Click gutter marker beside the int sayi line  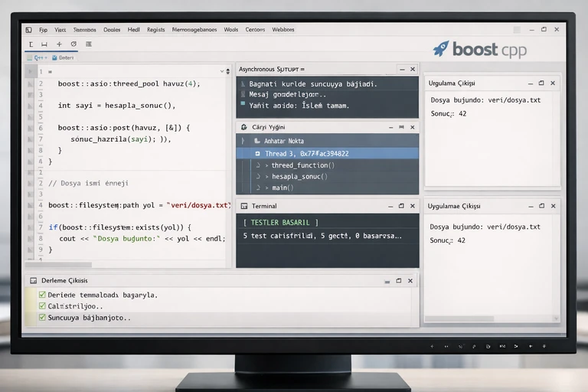tap(31, 106)
